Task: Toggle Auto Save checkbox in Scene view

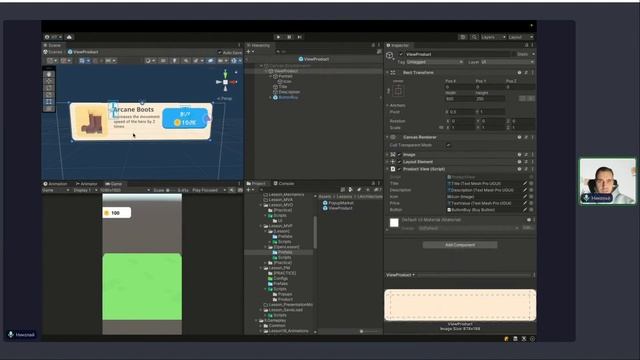Action: coord(220,53)
